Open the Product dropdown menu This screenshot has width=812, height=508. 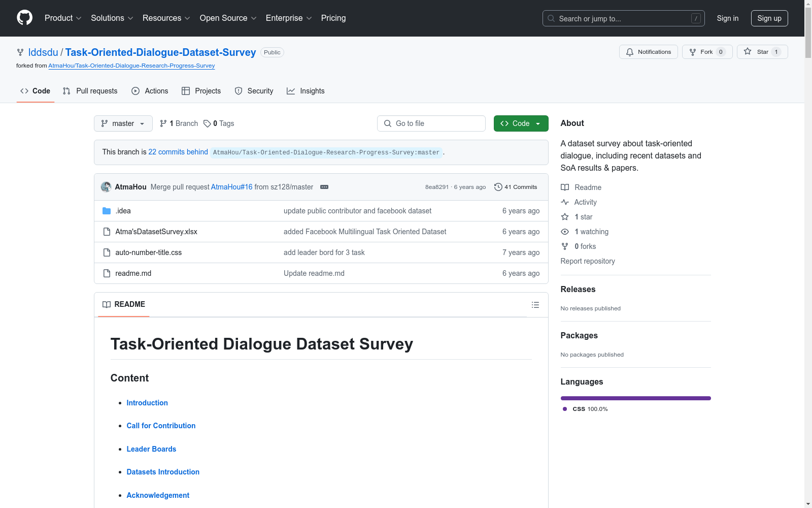point(63,18)
